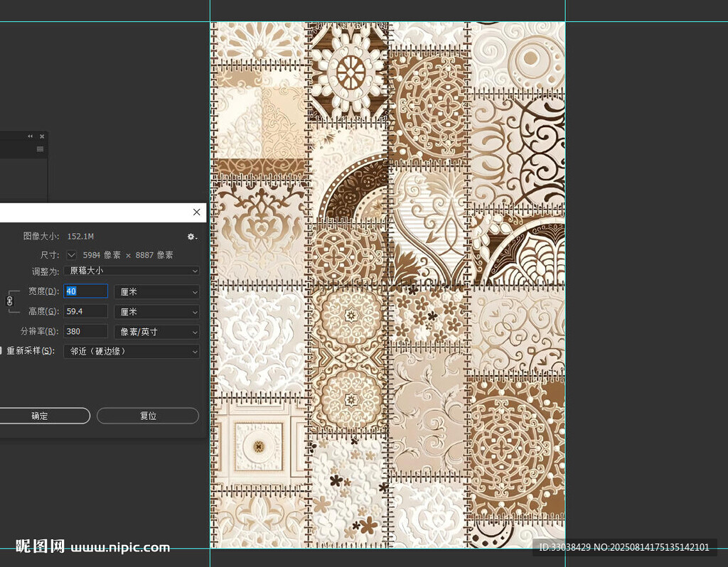
Task: Open the height unit dropdown showing 厘米
Action: [156, 312]
